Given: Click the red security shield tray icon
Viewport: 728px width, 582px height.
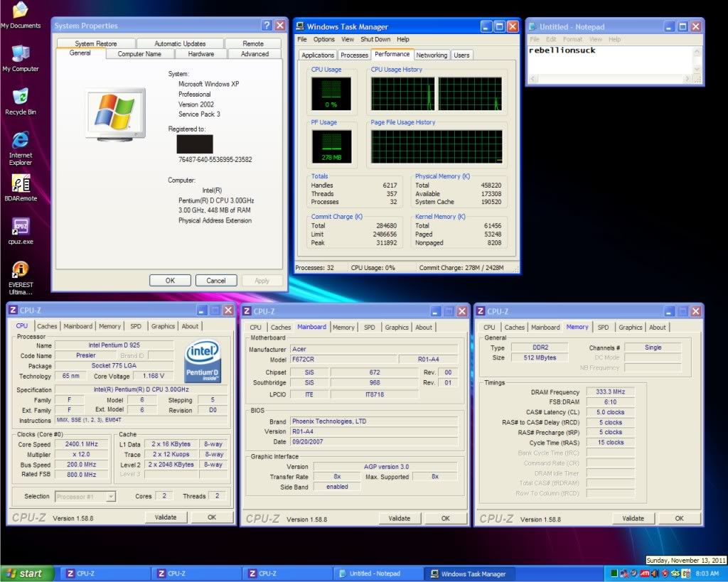Looking at the screenshot, I should pos(665,573).
